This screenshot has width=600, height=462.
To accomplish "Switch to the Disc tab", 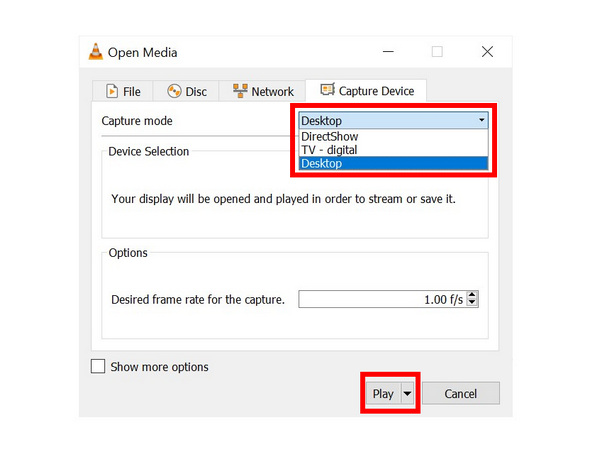I will (186, 91).
